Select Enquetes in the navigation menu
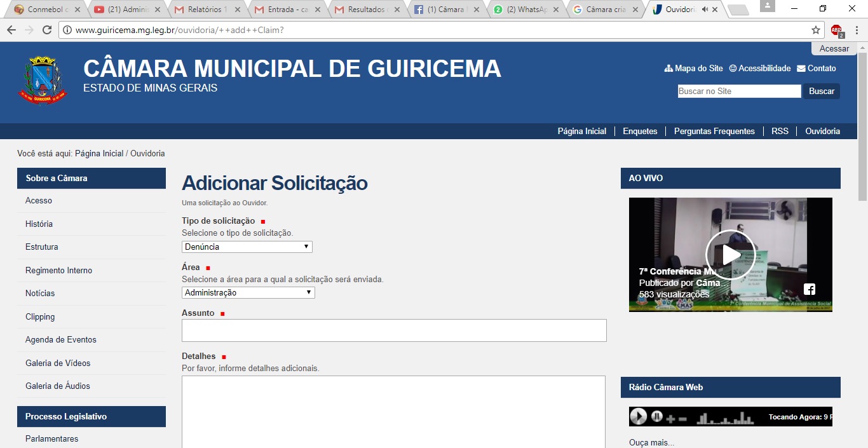 click(x=639, y=131)
